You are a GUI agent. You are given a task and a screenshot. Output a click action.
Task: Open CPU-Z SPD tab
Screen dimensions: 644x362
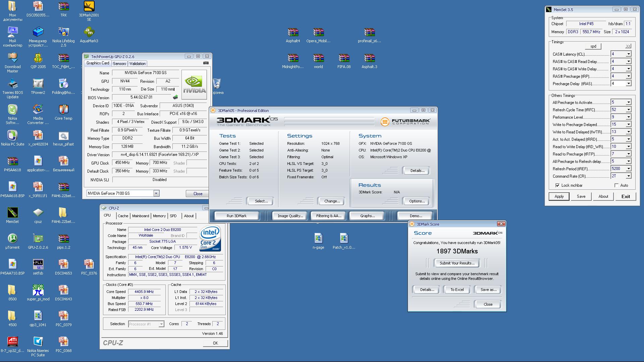pyautogui.click(x=173, y=216)
